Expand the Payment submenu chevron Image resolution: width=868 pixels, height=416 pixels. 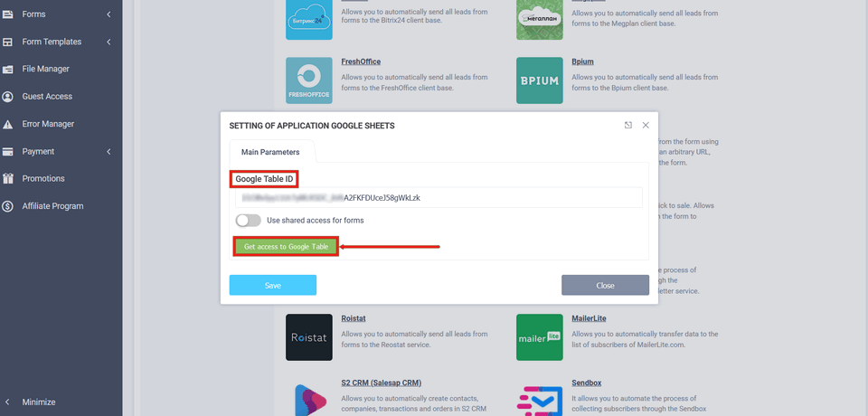pos(108,152)
